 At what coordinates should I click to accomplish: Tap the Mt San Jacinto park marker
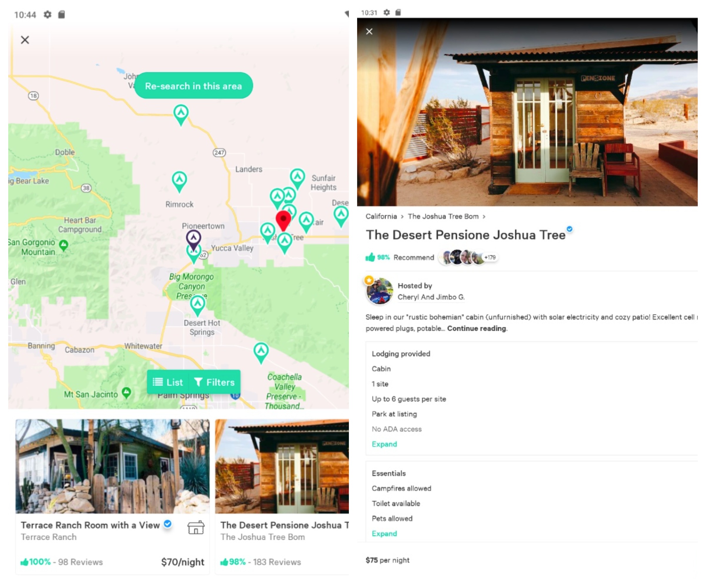[126, 393]
